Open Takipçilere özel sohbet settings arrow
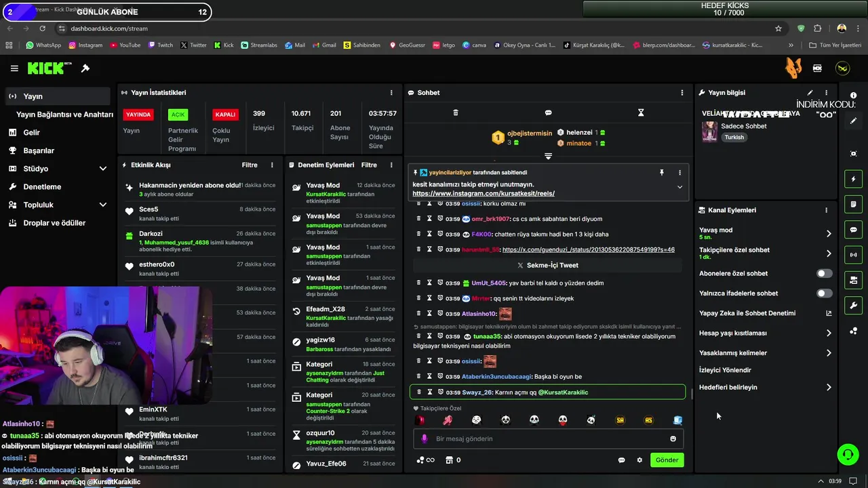868x488 pixels. [829, 253]
